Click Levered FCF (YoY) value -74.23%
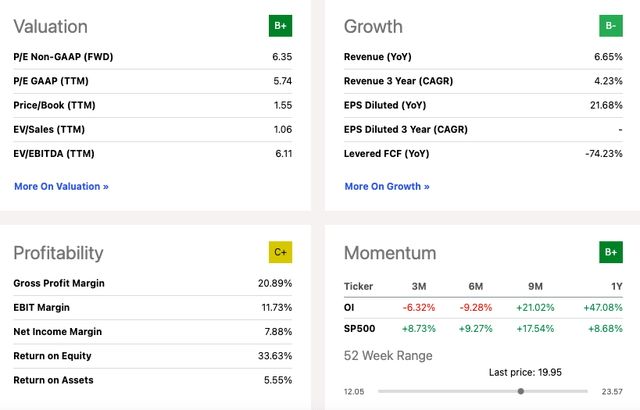The width and height of the screenshot is (640, 410). tap(604, 154)
